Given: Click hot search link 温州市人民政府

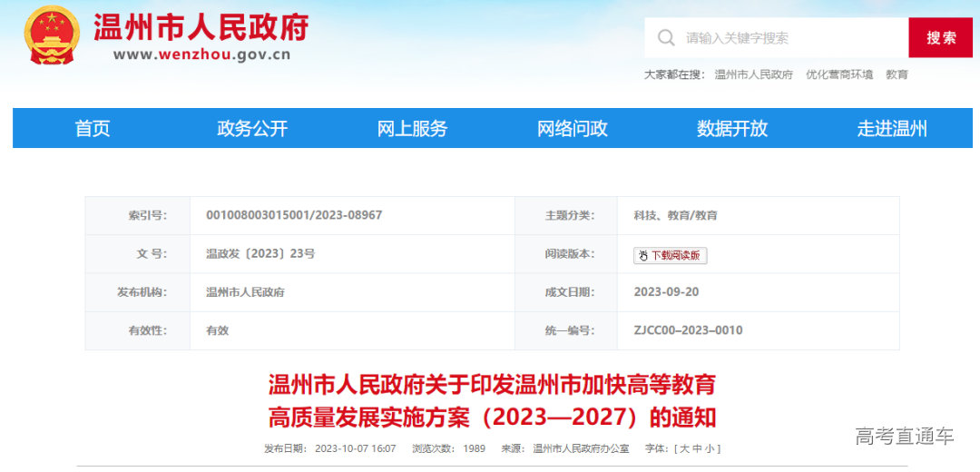Looking at the screenshot, I should [x=754, y=74].
